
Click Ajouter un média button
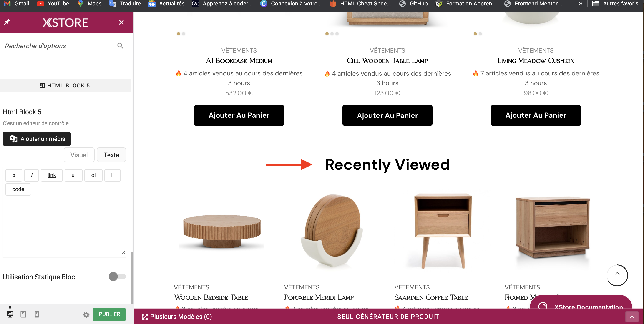point(37,139)
